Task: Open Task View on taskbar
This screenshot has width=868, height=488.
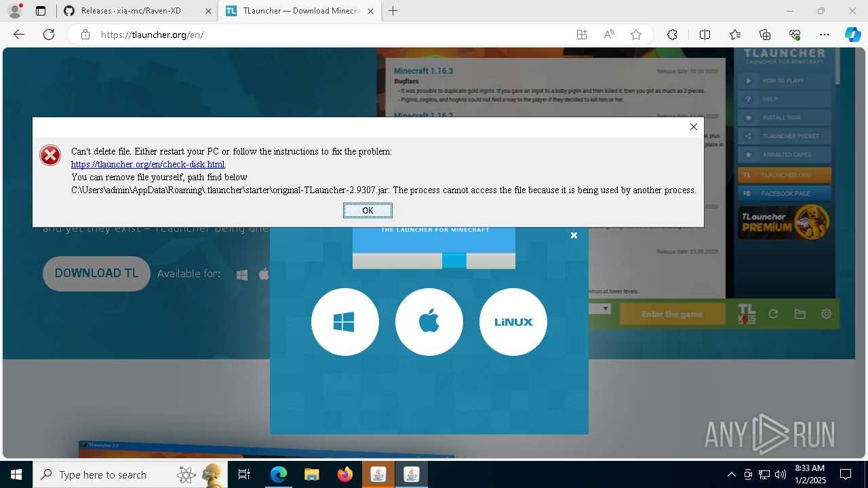Action: point(245,474)
